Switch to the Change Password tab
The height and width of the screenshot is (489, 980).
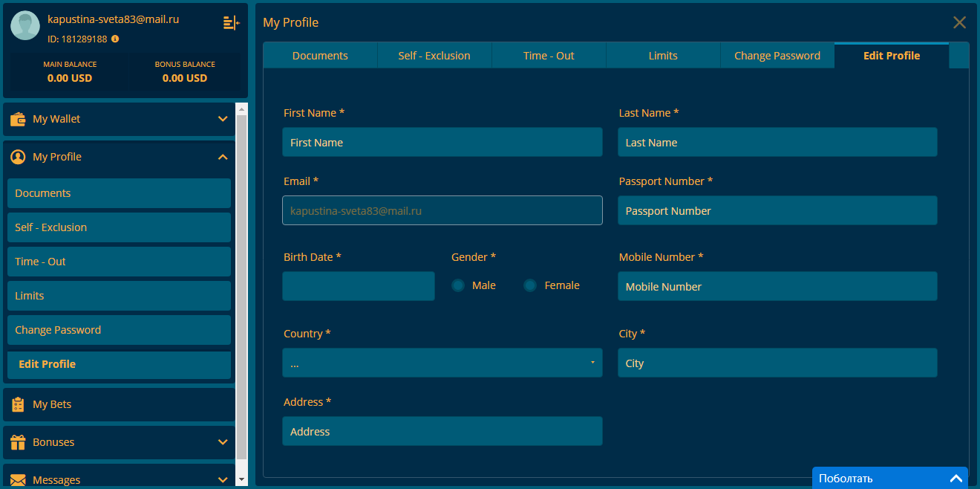[777, 56]
